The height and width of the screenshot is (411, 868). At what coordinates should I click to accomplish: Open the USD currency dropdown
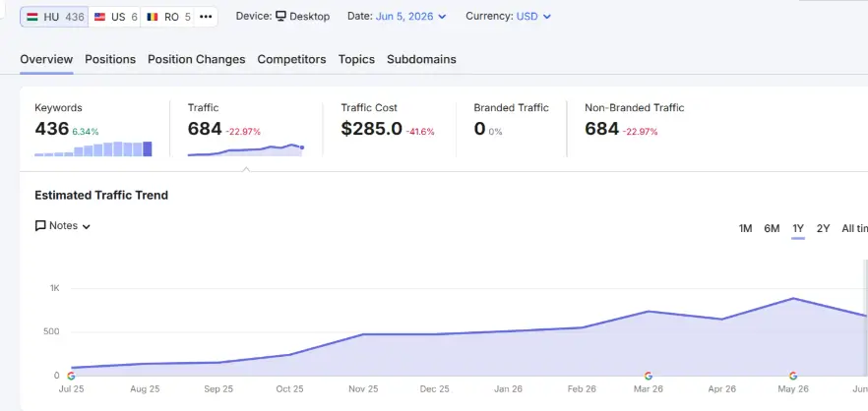point(533,16)
